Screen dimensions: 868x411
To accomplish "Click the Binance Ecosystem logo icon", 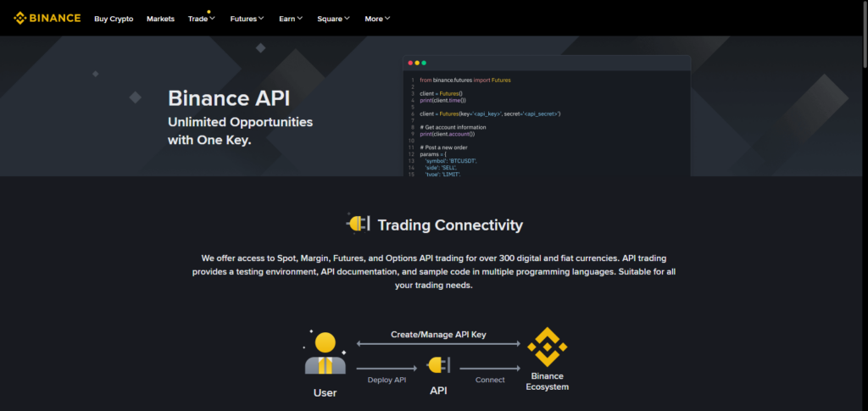I will pyautogui.click(x=547, y=347).
